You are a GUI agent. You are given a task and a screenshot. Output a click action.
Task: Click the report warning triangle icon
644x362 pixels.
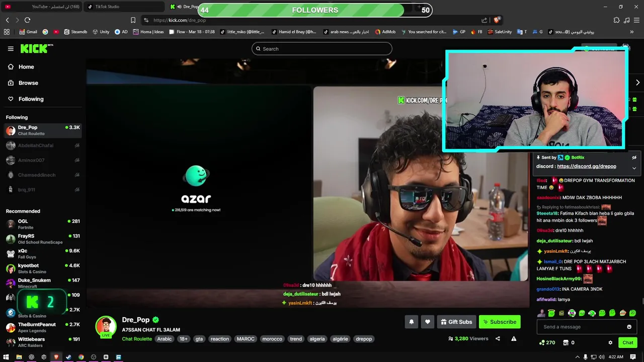514,339
